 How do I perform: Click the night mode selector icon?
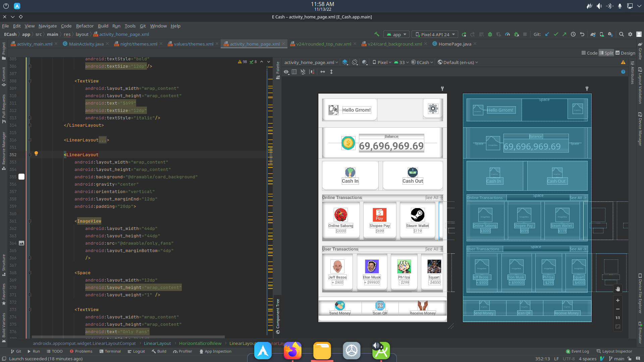365,62
